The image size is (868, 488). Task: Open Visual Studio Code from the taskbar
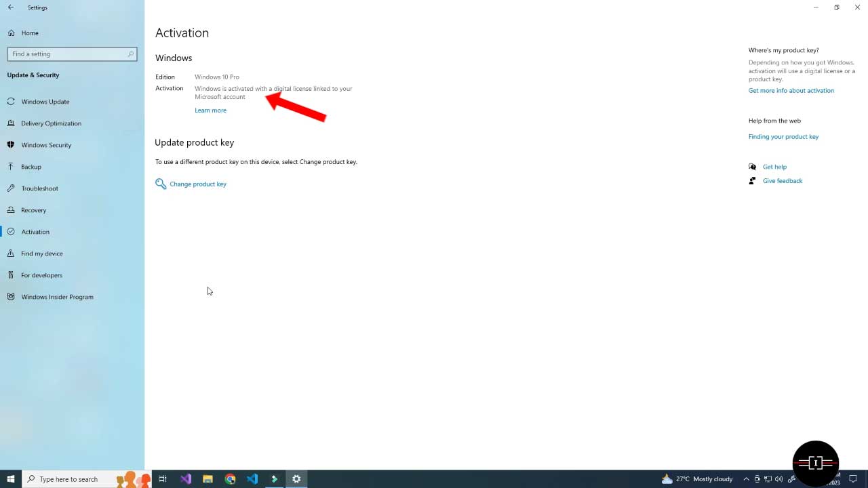click(252, 479)
